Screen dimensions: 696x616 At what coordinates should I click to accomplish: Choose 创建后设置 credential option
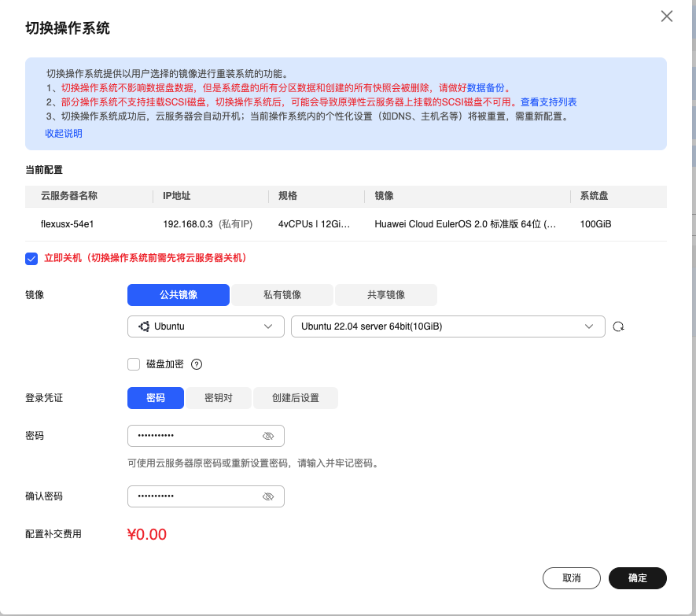pyautogui.click(x=296, y=398)
